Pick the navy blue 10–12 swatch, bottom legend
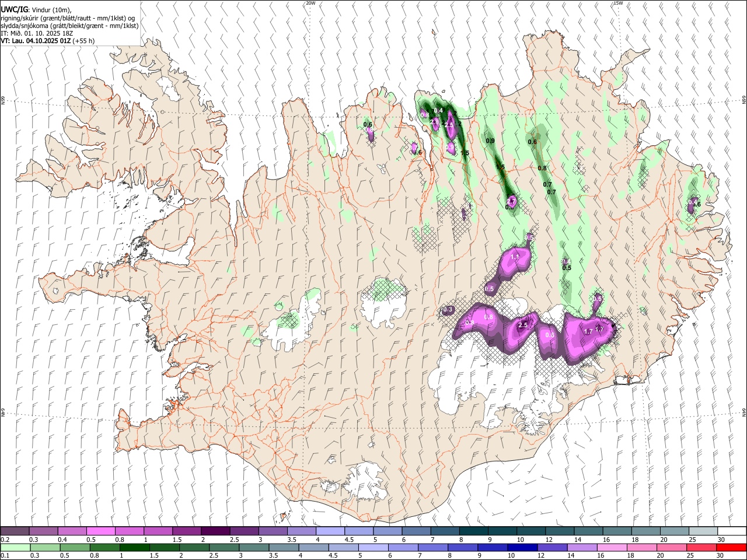Viewport: 747px width, 560px height. pos(522,547)
